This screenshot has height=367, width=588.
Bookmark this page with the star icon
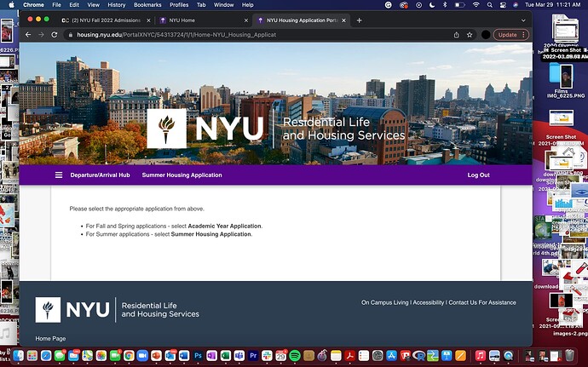pyautogui.click(x=470, y=35)
